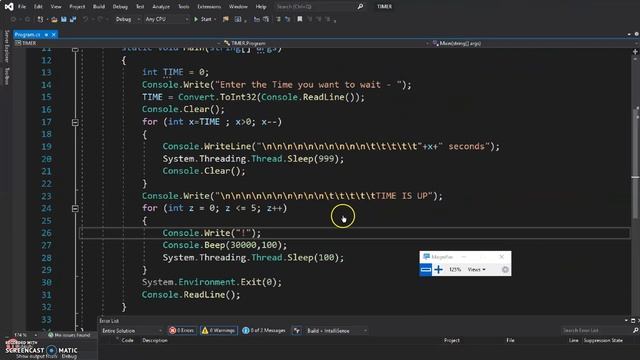
Task: Click System.Environment.Exit(0) on line 30
Action: (211, 282)
